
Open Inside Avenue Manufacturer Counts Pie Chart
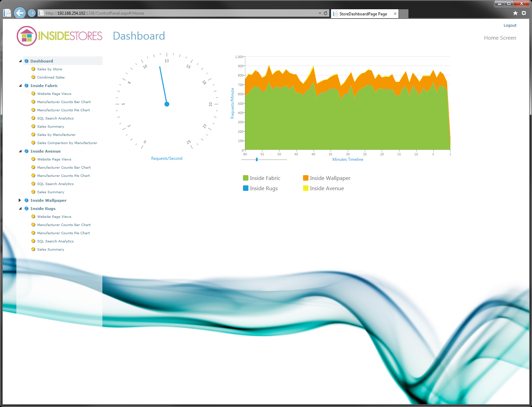coord(63,176)
